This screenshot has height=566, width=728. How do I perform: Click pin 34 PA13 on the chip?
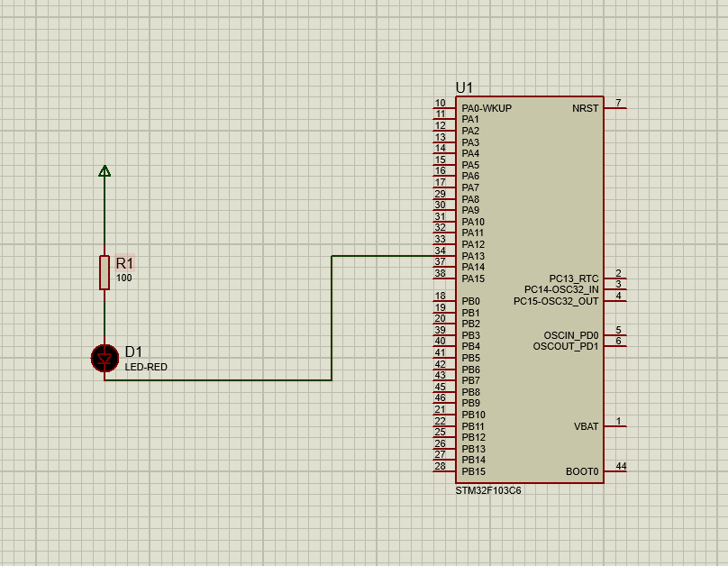coord(444,255)
